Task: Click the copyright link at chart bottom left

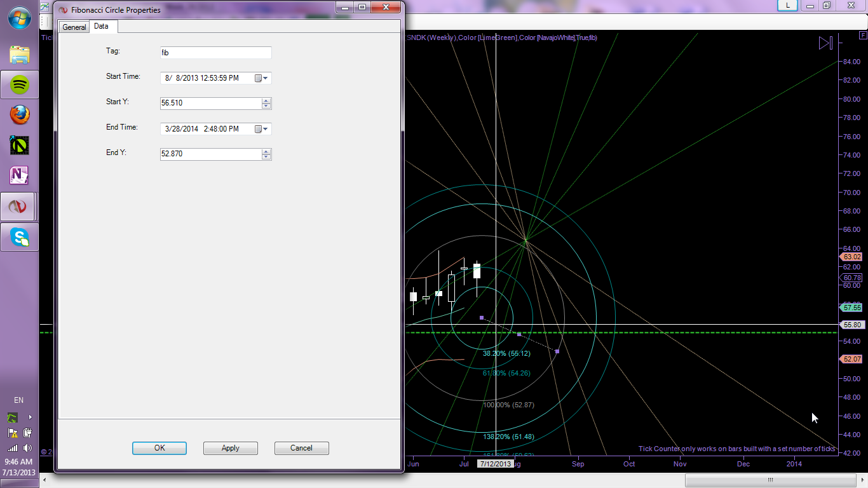Action: point(46,452)
